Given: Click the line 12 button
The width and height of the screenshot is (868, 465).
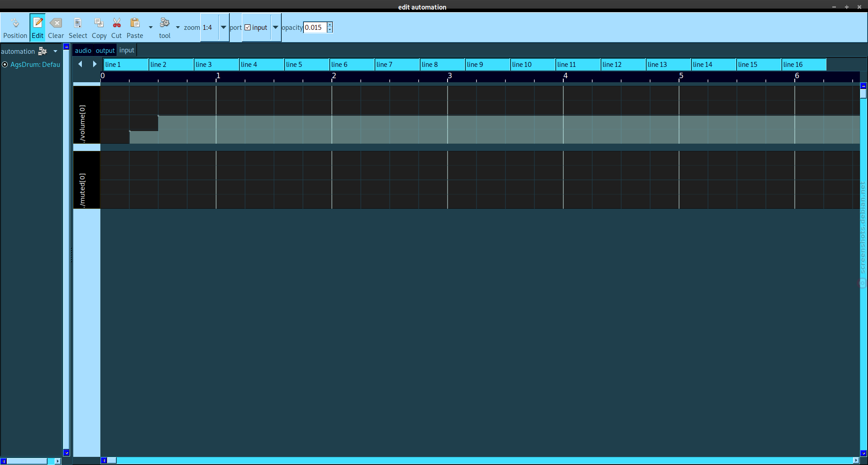Looking at the screenshot, I should (623, 65).
